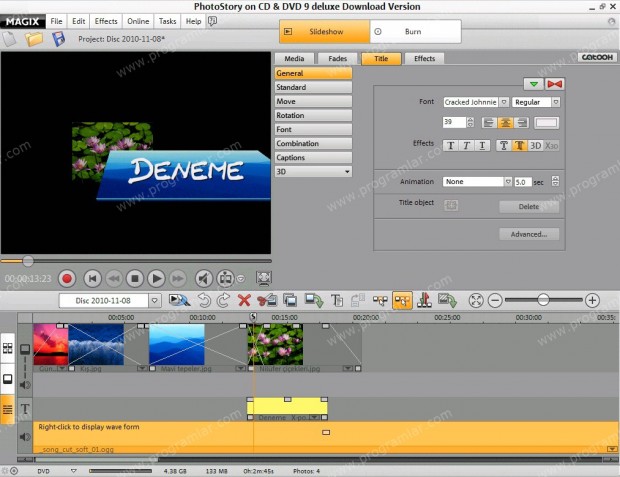
Task: Select the Captions title category
Action: [x=313, y=157]
